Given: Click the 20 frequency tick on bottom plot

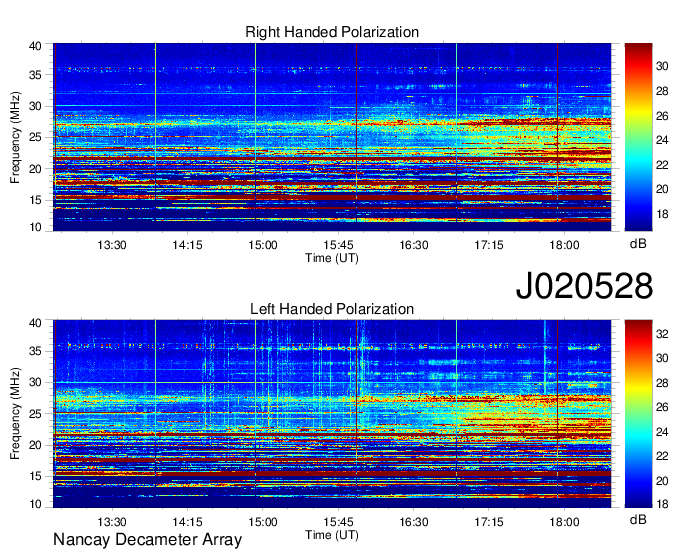Looking at the screenshot, I should pyautogui.click(x=35, y=445).
